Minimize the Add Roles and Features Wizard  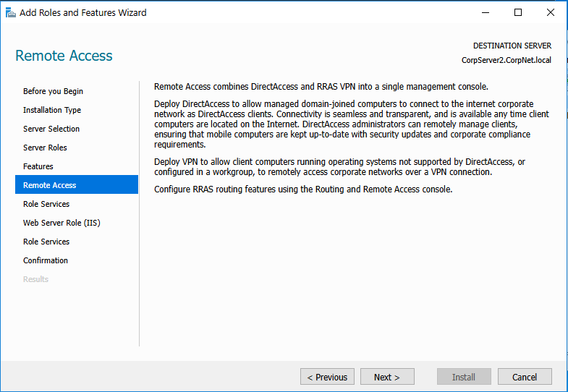pos(485,12)
